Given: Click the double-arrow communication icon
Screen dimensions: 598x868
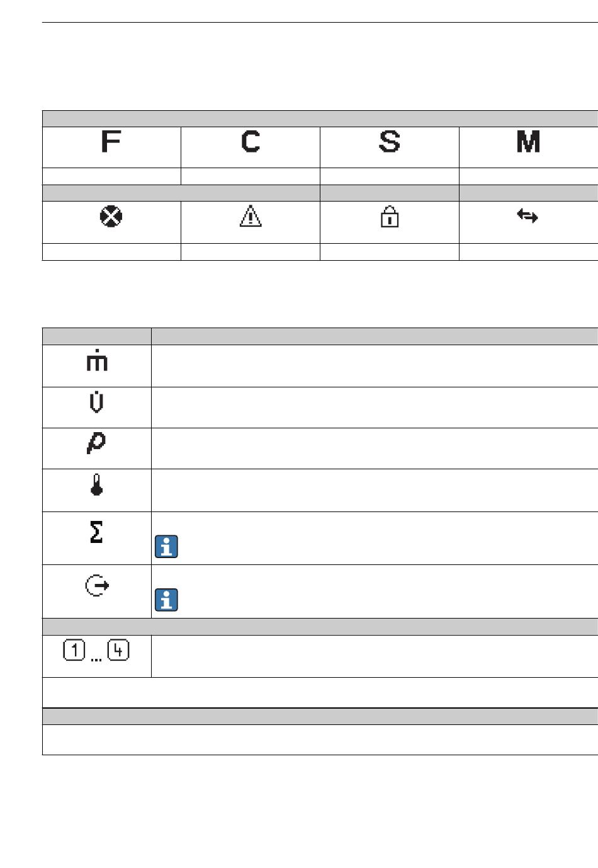Looking at the screenshot, I should point(527,216).
